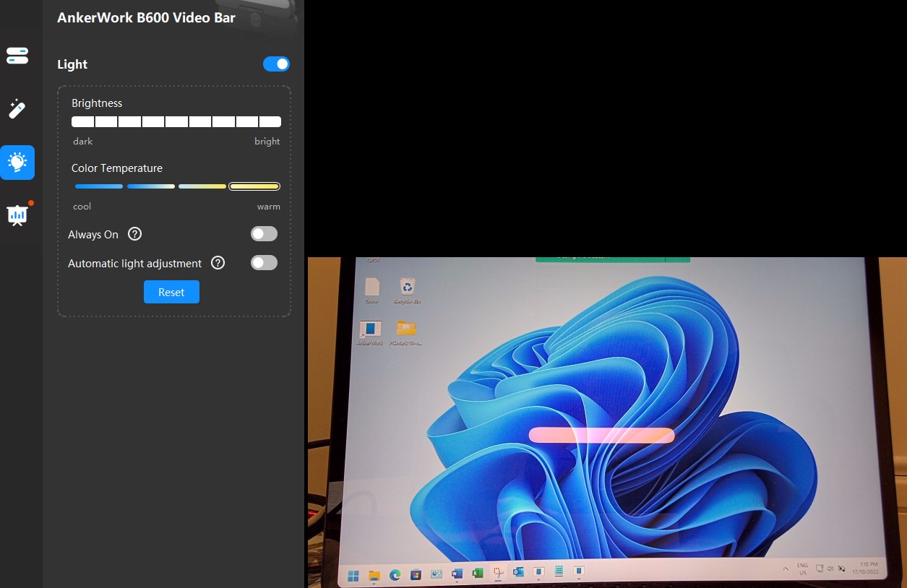The width and height of the screenshot is (907, 588).
Task: Set brightness to the brightest segment
Action: point(270,121)
